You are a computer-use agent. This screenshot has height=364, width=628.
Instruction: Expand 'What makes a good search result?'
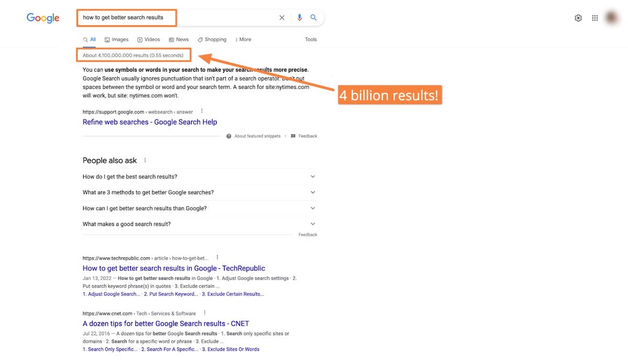[199, 224]
